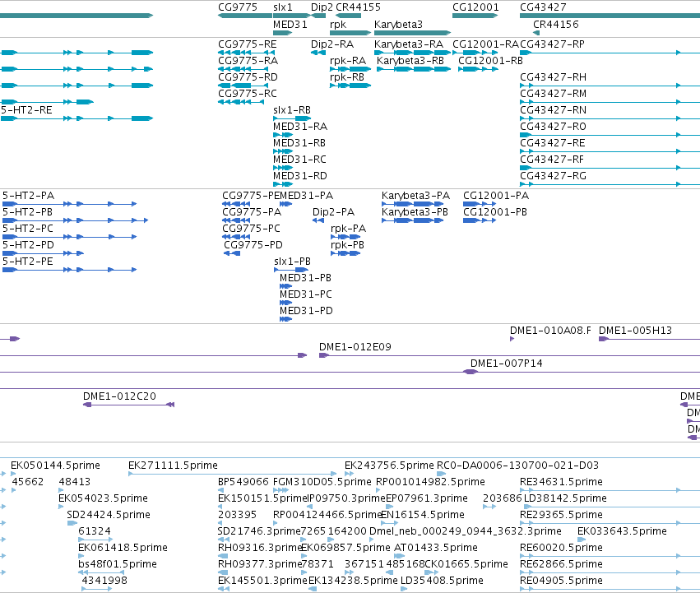
Task: Click BAC clone DME1-007P14
Action: (x=506, y=364)
